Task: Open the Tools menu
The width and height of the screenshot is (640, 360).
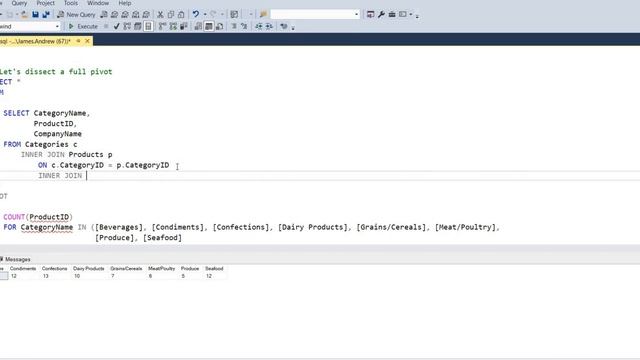Action: tap(71, 3)
